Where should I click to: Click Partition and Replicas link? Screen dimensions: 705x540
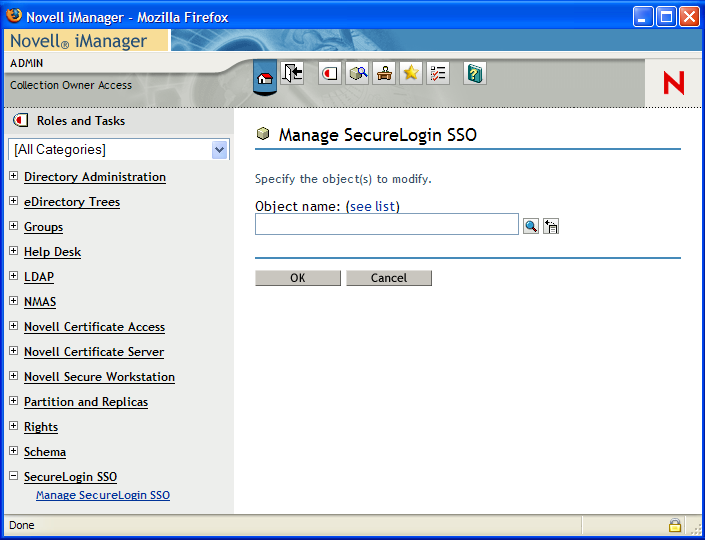coord(86,402)
